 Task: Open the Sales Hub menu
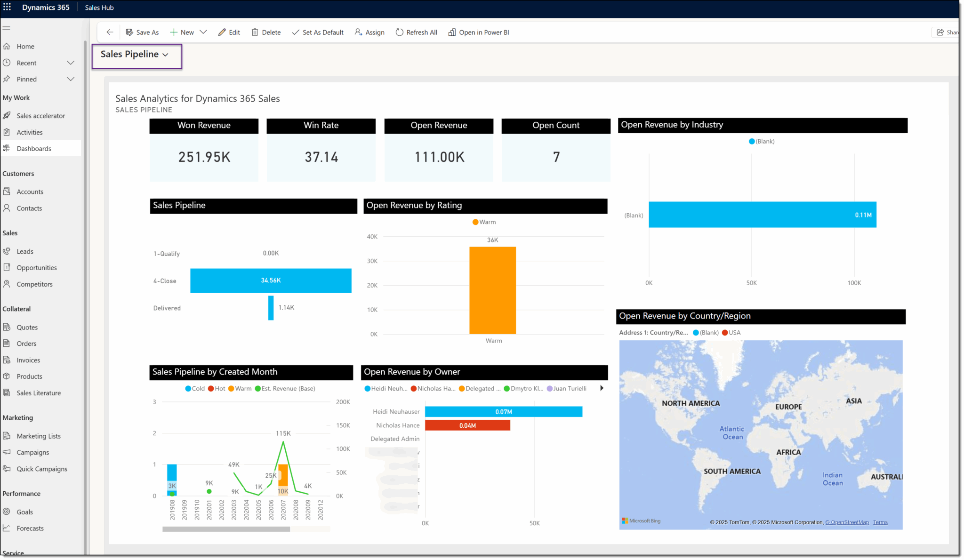(99, 7)
